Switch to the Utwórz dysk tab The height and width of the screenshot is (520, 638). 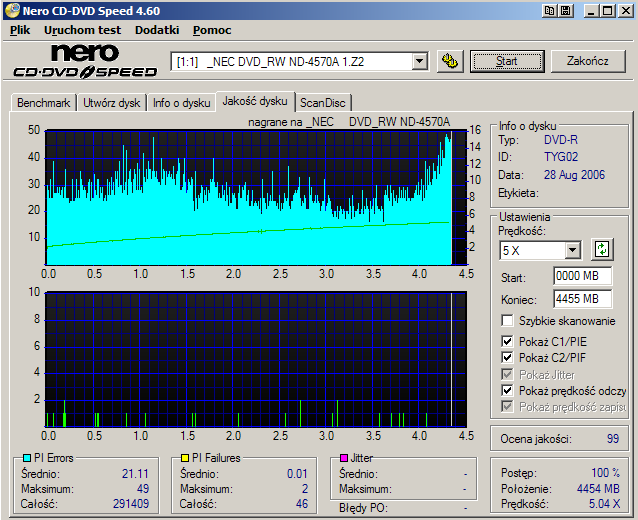click(111, 103)
